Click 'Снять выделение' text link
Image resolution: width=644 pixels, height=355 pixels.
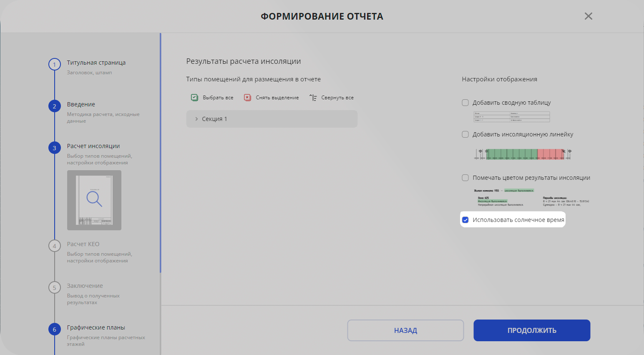tap(277, 98)
